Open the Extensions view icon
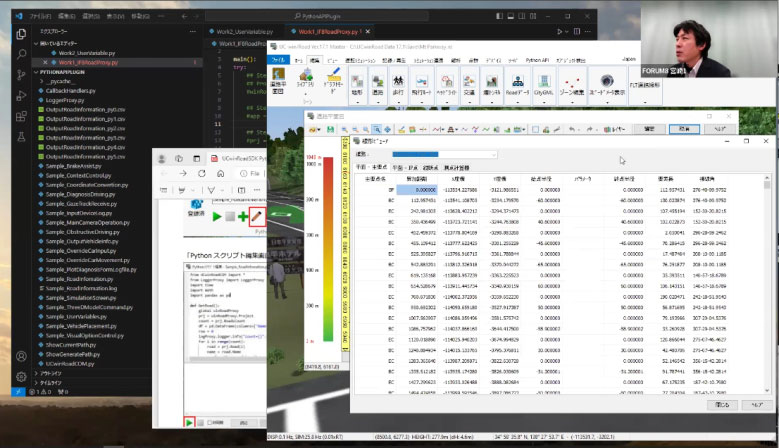The height and width of the screenshot is (448, 779). point(20,117)
